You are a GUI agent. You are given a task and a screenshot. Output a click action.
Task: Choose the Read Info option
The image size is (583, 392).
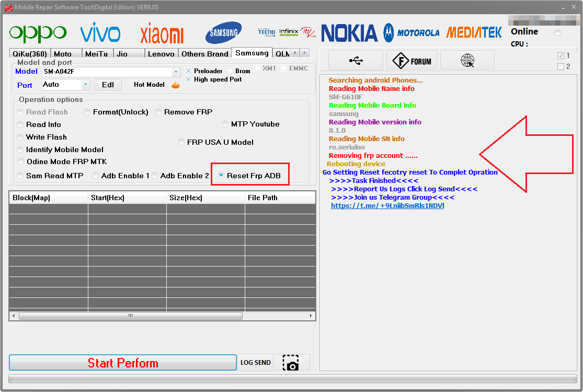(x=20, y=124)
